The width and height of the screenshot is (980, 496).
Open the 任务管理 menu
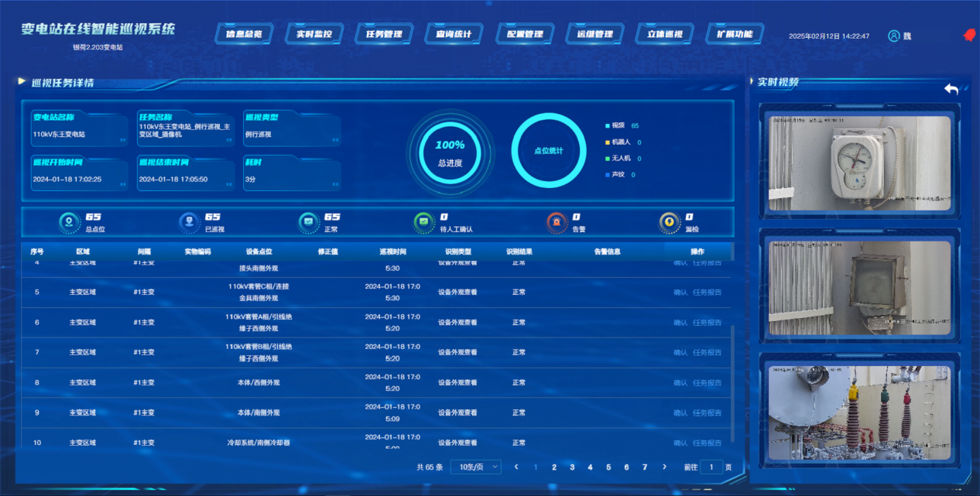click(x=383, y=34)
